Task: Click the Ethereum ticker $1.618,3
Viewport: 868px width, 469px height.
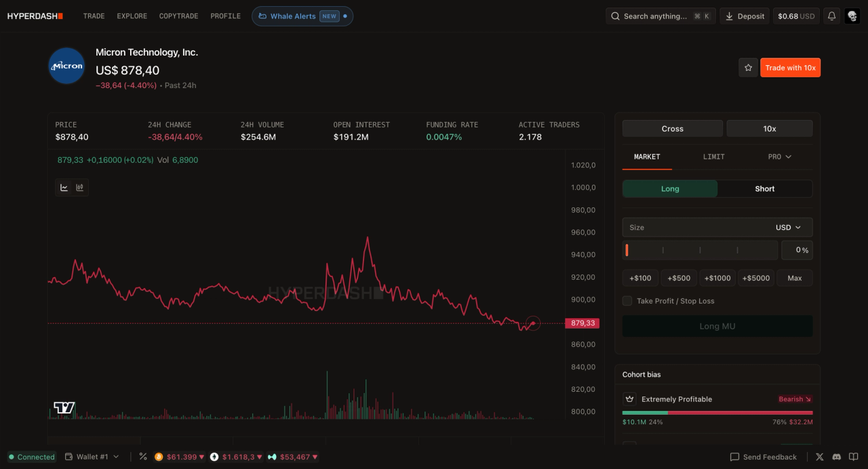Action: [x=237, y=457]
